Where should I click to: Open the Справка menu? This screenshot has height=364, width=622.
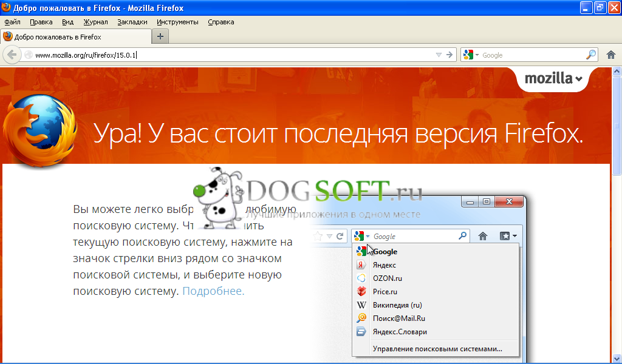(x=221, y=22)
